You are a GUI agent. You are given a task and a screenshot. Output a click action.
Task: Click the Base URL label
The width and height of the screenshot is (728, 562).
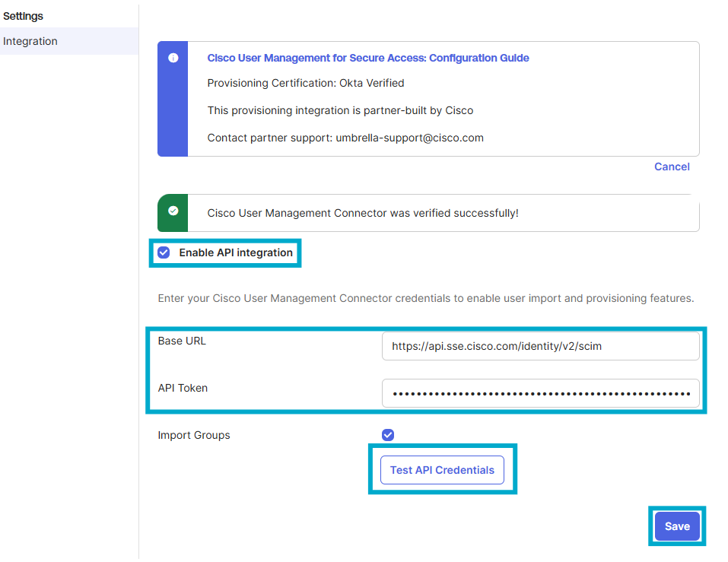point(182,341)
